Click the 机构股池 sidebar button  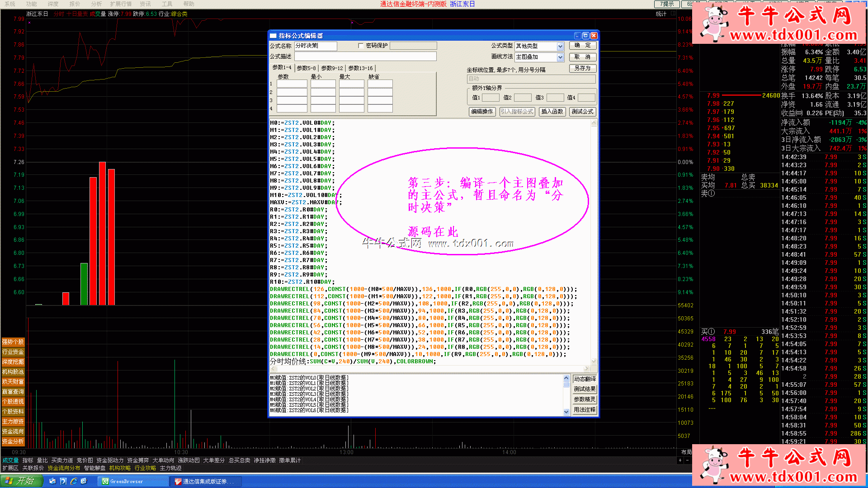coord(13,372)
